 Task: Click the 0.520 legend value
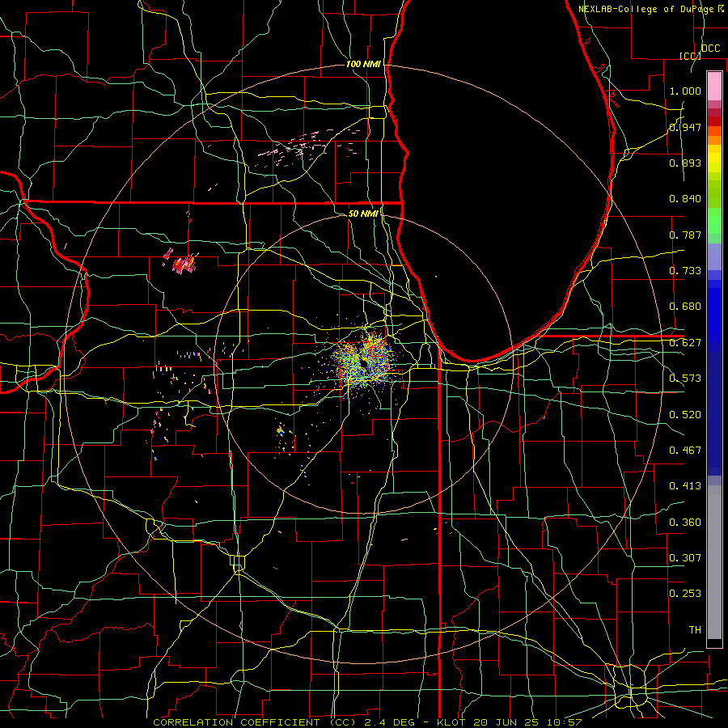[685, 415]
